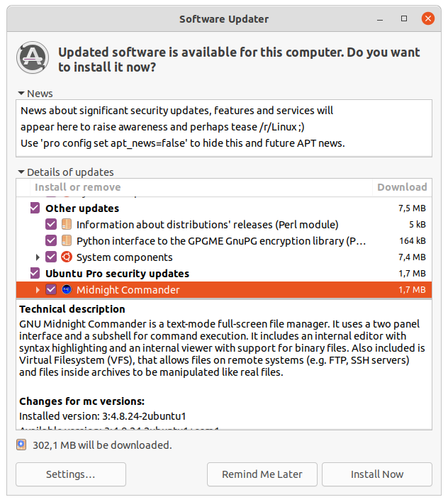Select the Python GPGME library row
The image size is (448, 502).
224,241
